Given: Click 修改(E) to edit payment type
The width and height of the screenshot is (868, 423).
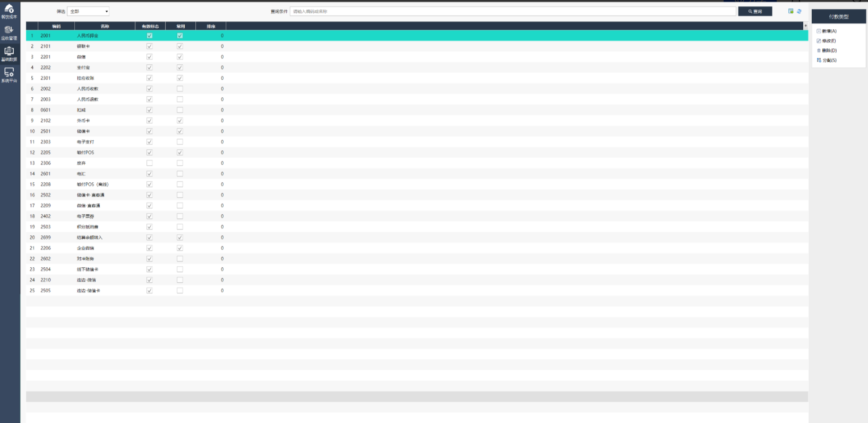Looking at the screenshot, I should [x=828, y=41].
